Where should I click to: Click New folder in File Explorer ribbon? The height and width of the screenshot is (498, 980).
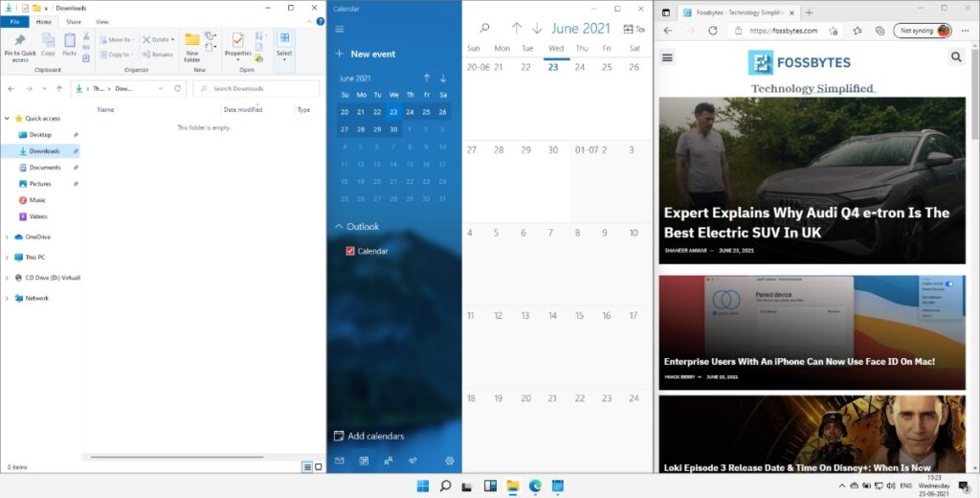(191, 47)
